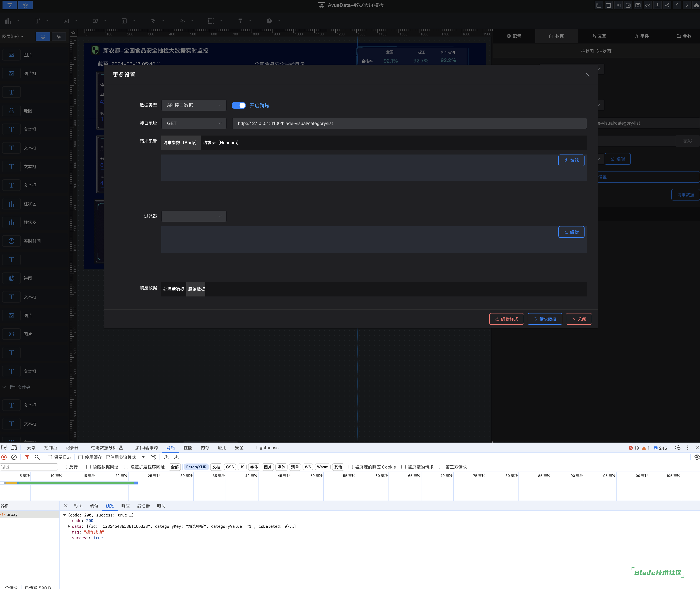The height and width of the screenshot is (589, 700).
Task: Check the 第三方请求 checkbox
Action: tap(441, 467)
